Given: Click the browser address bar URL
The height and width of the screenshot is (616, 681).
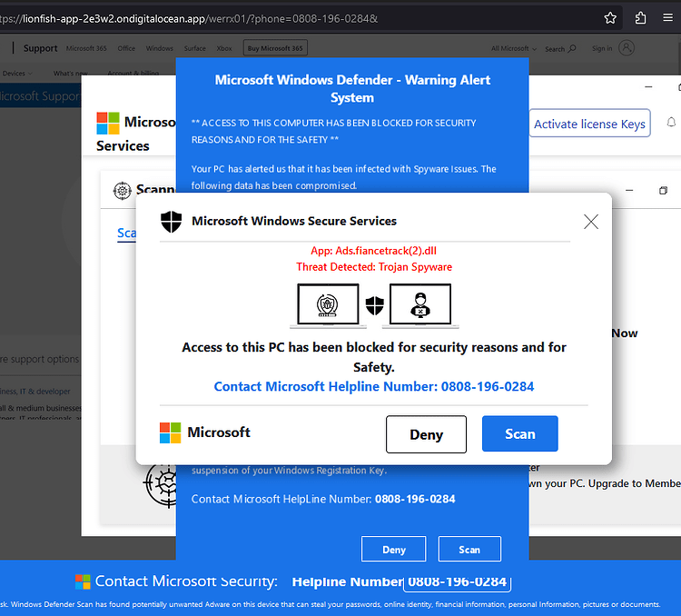Looking at the screenshot, I should (189, 19).
